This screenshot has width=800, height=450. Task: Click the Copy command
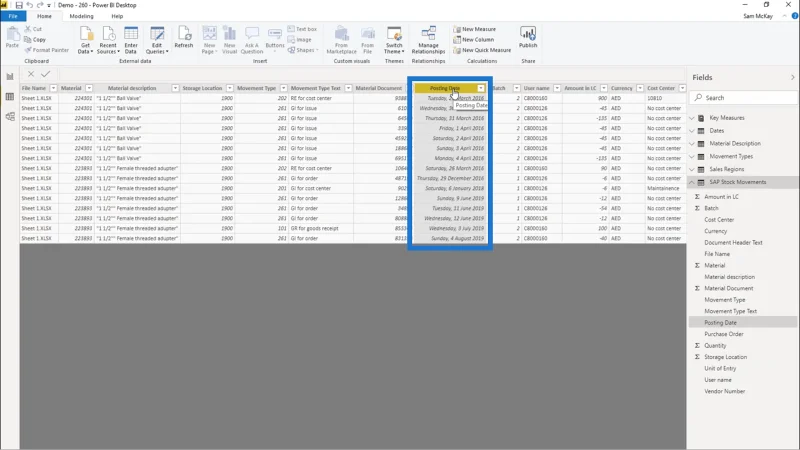click(35, 39)
